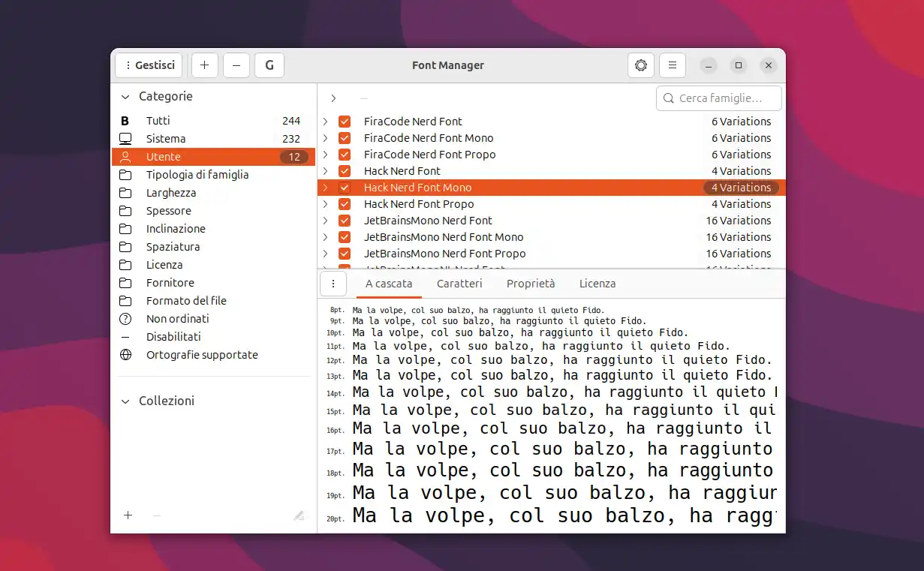Select the Sistema category in the sidebar
The image size is (924, 571).
(166, 138)
